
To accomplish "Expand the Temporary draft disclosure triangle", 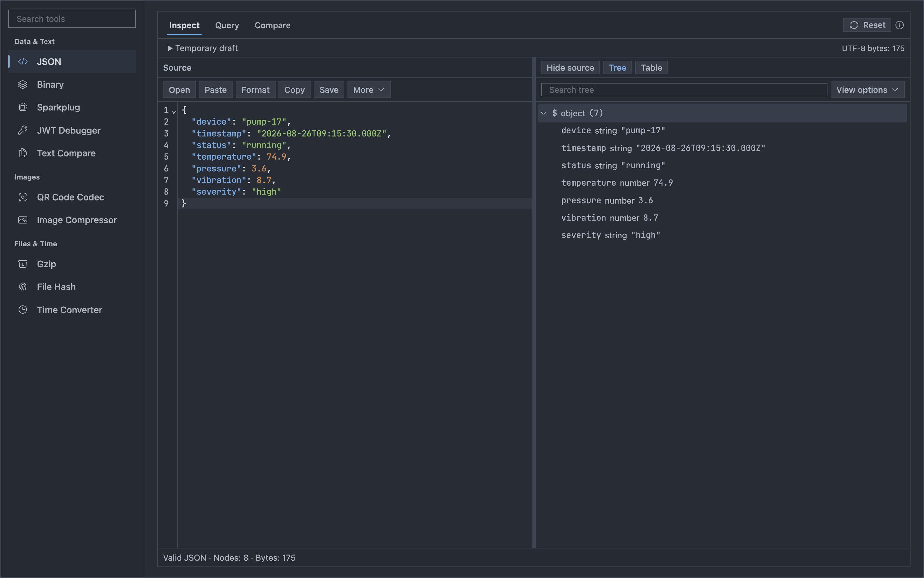I will pyautogui.click(x=170, y=48).
